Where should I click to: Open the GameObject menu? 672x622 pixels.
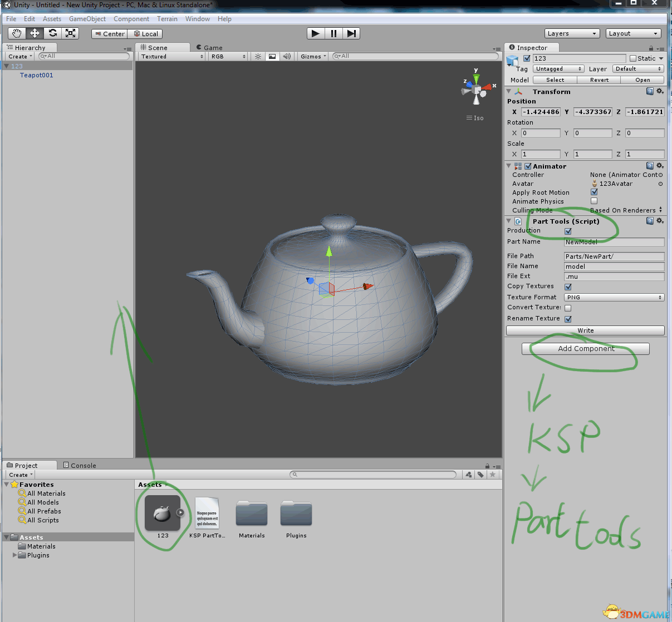(x=87, y=19)
